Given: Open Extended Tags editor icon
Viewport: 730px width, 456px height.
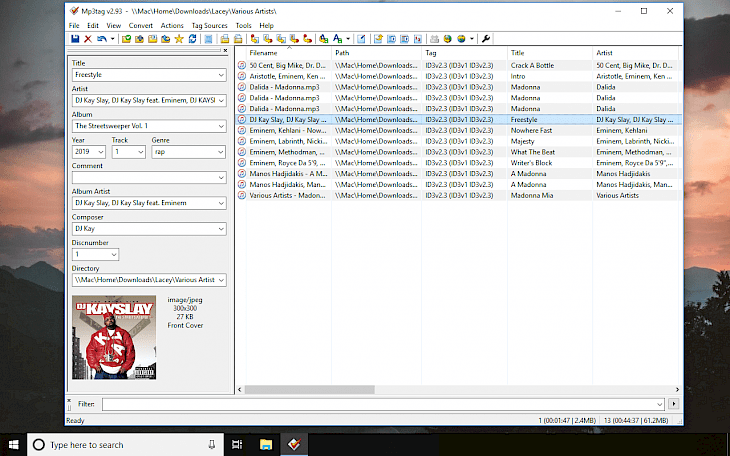Looking at the screenshot, I should (361, 39).
